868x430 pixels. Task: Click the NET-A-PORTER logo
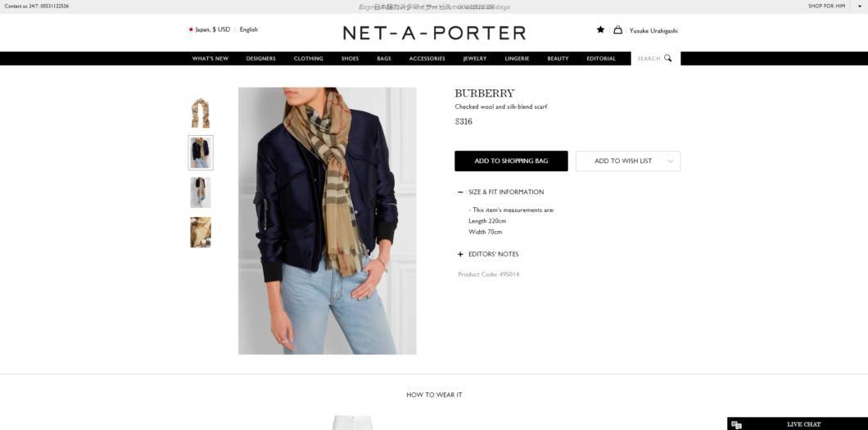[434, 34]
